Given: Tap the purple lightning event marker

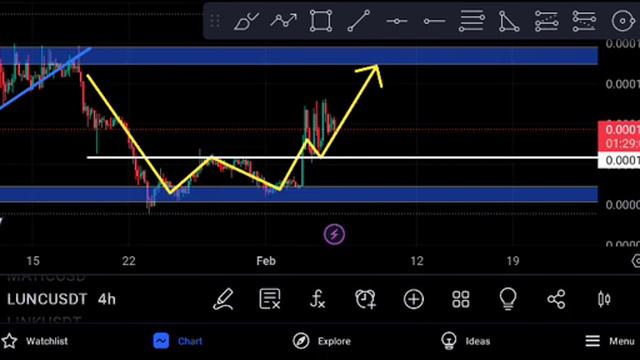Looking at the screenshot, I should coord(334,235).
